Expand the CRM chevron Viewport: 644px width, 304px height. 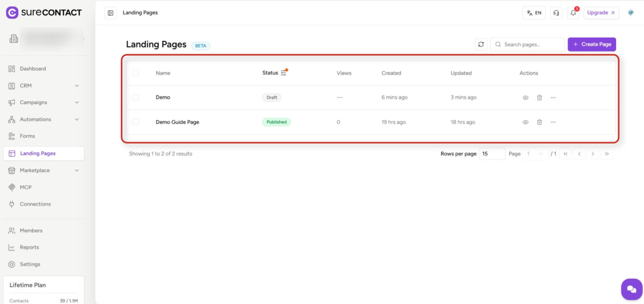click(77, 86)
